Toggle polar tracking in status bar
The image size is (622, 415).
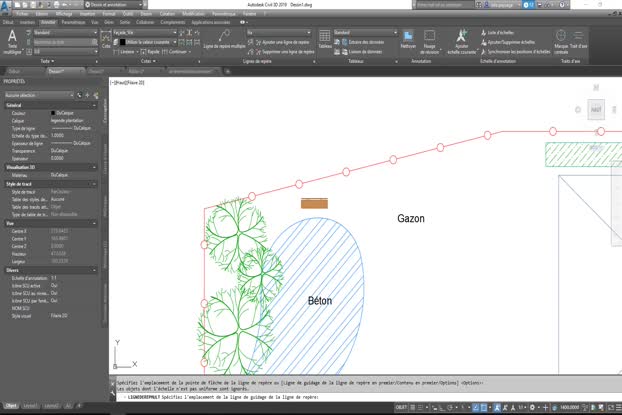point(450,407)
